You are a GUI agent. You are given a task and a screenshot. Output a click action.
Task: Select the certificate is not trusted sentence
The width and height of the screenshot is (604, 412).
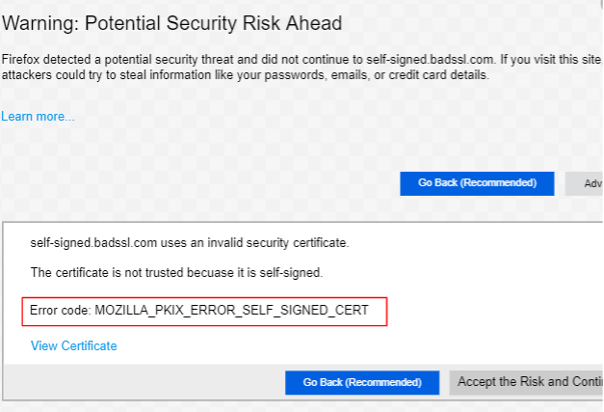[x=175, y=272]
